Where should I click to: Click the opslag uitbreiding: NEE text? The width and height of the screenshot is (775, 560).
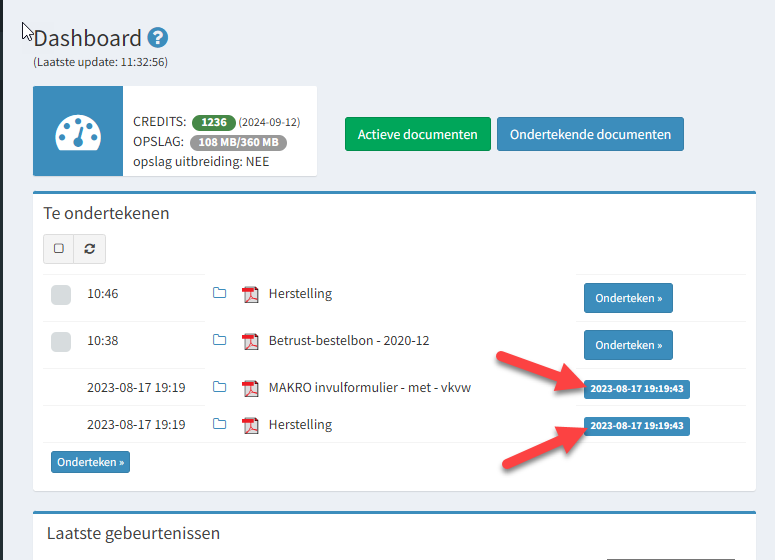click(x=201, y=162)
